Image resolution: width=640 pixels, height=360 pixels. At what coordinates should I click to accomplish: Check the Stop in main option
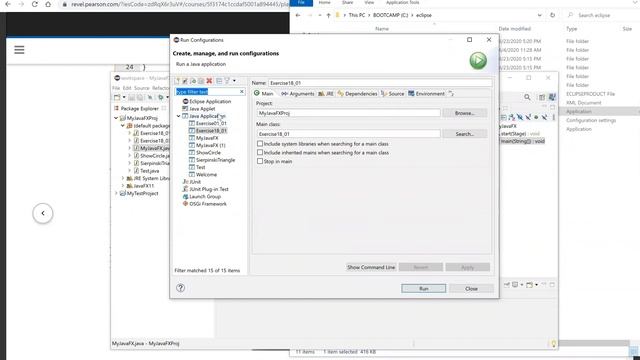tap(260, 161)
